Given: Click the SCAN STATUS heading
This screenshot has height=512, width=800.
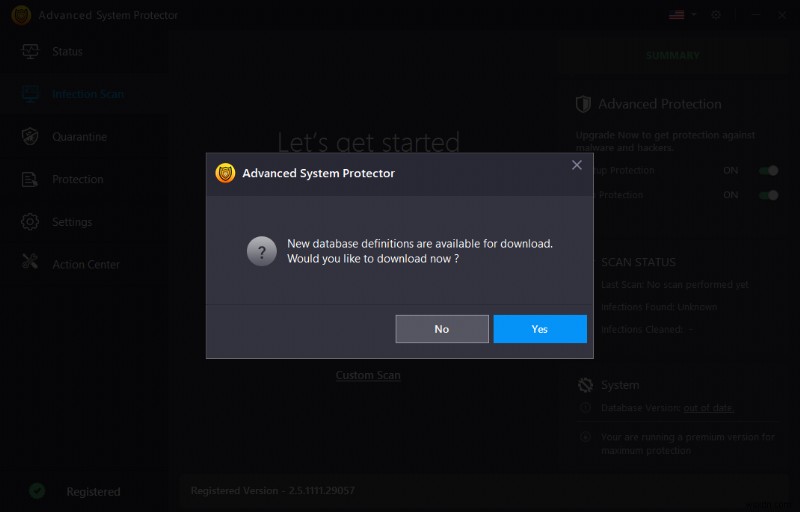Looking at the screenshot, I should click(638, 262).
